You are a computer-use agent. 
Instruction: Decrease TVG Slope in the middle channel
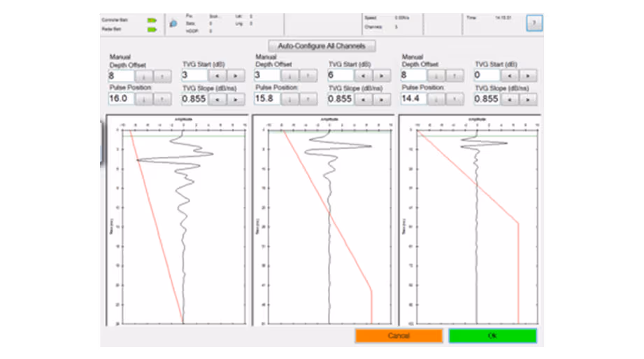(x=364, y=99)
